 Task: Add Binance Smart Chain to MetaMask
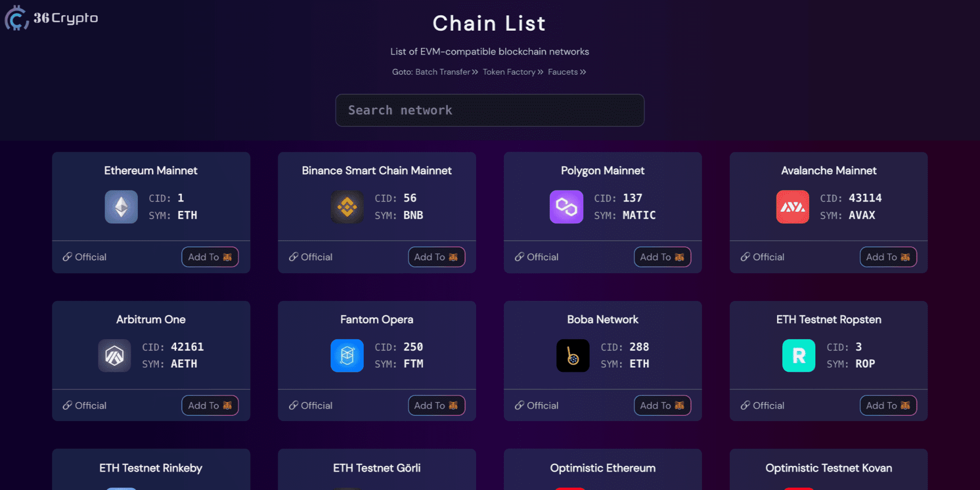[x=436, y=257]
